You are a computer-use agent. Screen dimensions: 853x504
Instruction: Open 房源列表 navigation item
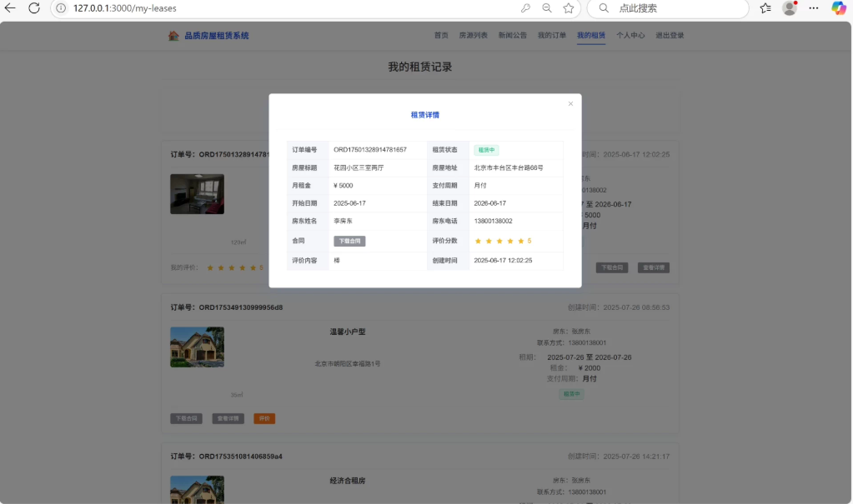474,35
